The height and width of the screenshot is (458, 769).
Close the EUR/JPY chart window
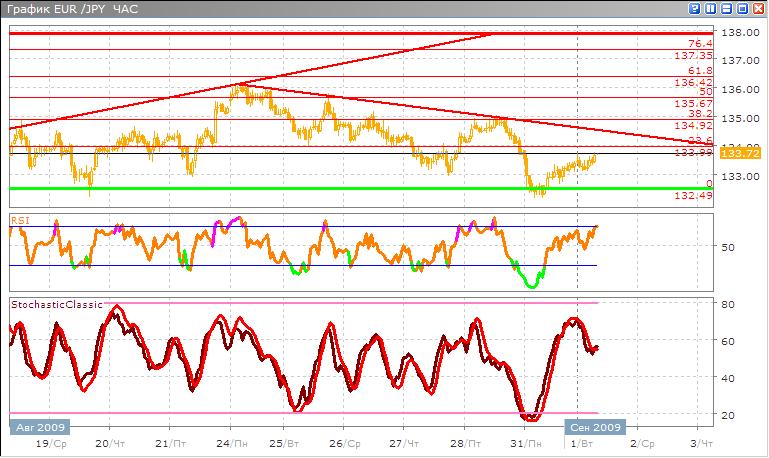[757, 8]
